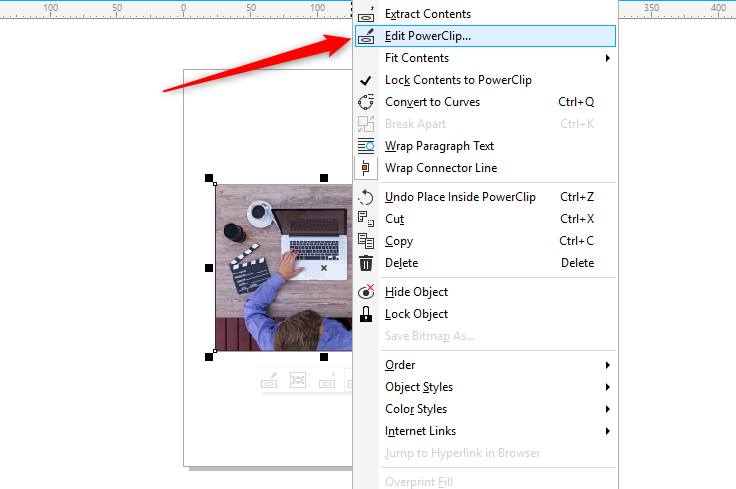Click the Extract Contents icon in the menu
Image resolution: width=736 pixels, height=489 pixels.
pos(366,15)
